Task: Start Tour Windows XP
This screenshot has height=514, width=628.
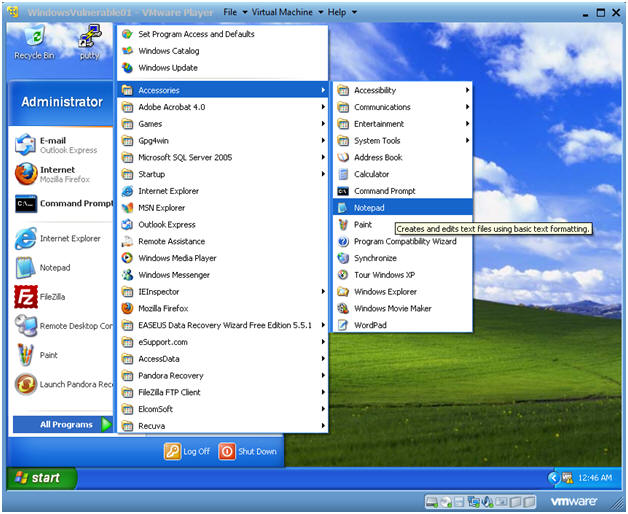Action: coord(403,275)
